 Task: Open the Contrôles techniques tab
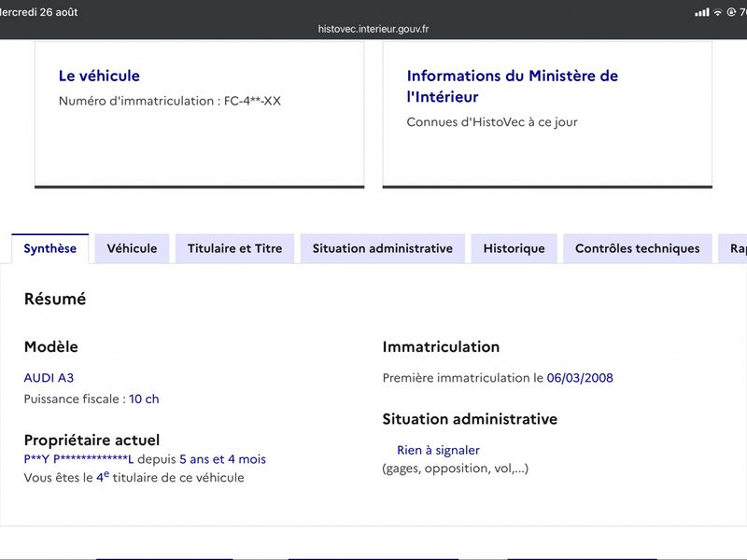(x=638, y=248)
